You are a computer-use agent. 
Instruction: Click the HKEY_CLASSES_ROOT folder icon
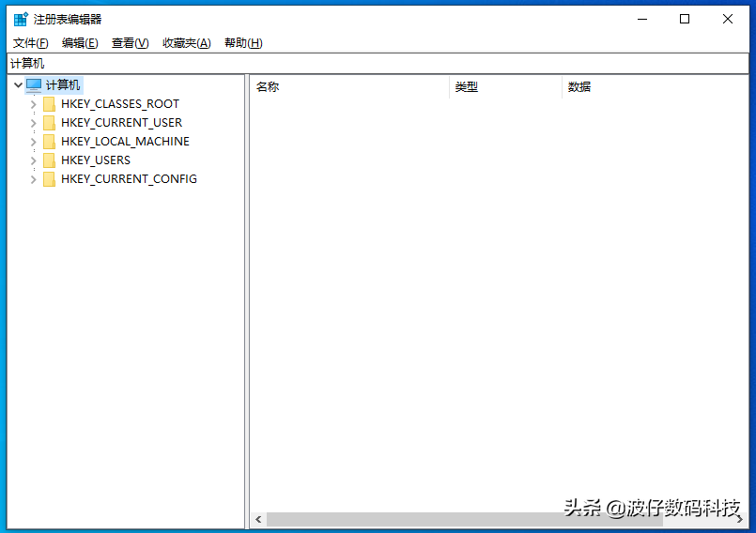49,104
